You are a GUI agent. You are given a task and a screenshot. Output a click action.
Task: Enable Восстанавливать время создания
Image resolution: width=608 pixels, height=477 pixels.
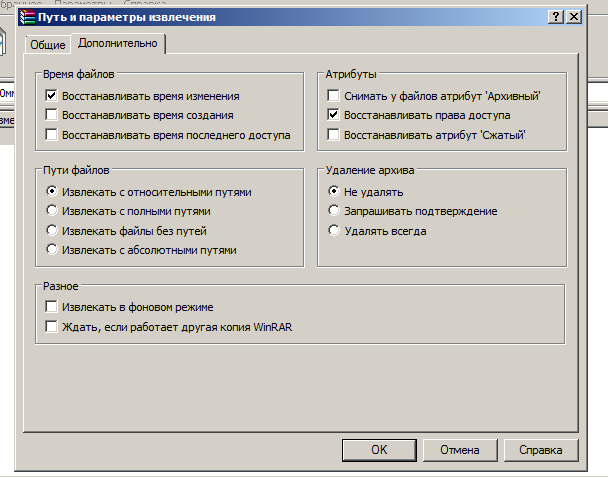tap(52, 115)
